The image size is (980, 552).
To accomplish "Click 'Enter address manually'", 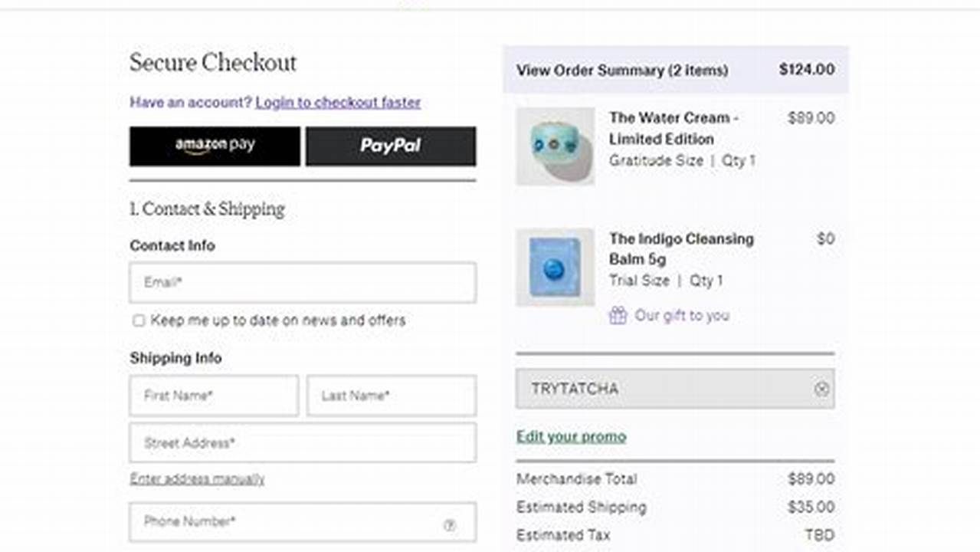I will 197,478.
